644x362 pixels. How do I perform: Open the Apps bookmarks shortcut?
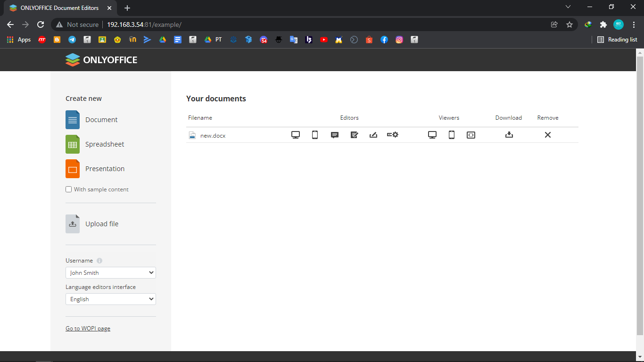[19, 40]
